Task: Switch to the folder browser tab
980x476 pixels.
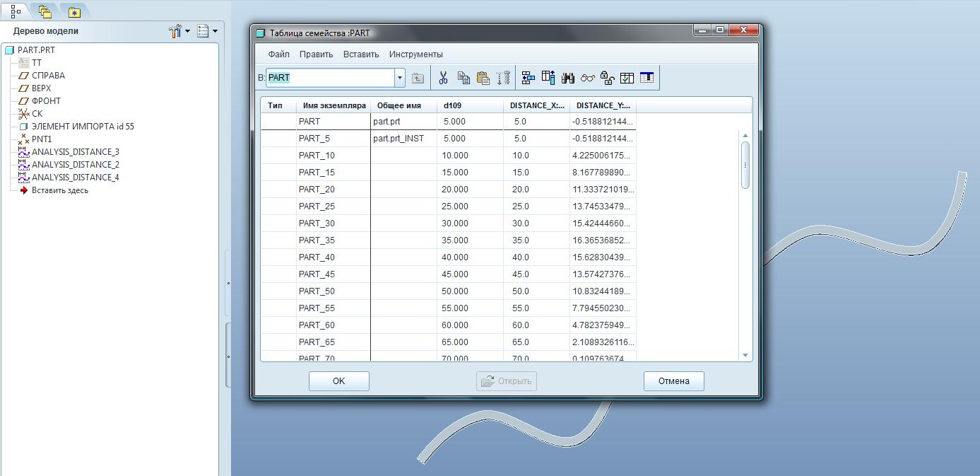Action: (45, 11)
